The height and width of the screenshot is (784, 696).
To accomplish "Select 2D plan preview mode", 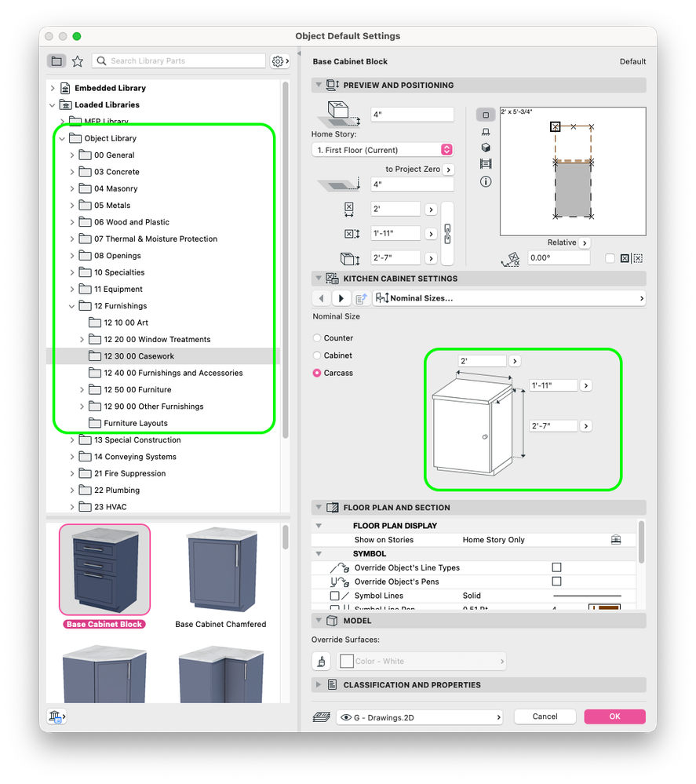I will 486,115.
